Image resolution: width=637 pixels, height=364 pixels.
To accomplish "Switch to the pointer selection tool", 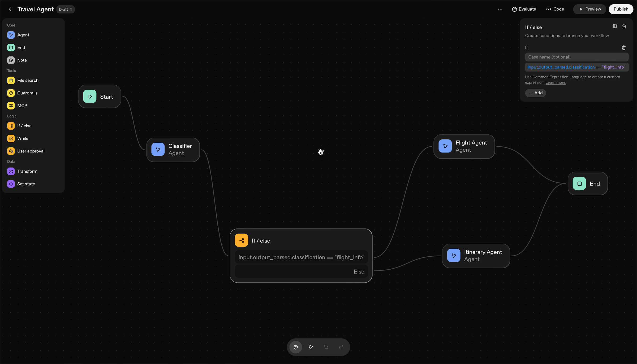I will [311, 347].
